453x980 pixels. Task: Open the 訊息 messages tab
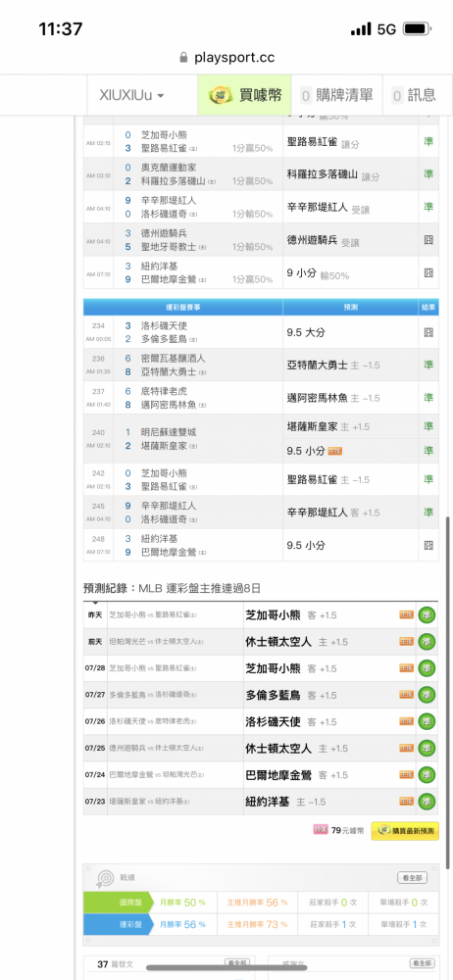pos(413,95)
